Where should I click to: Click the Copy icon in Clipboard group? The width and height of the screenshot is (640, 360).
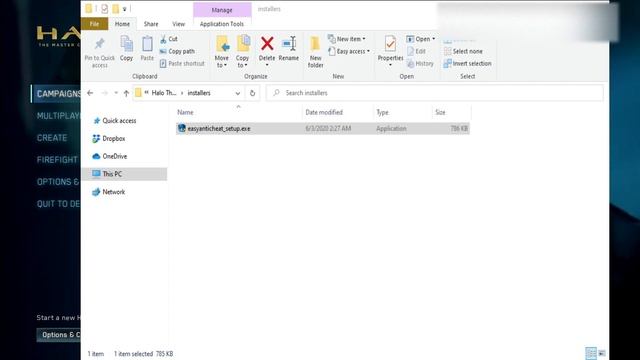[x=126, y=44]
